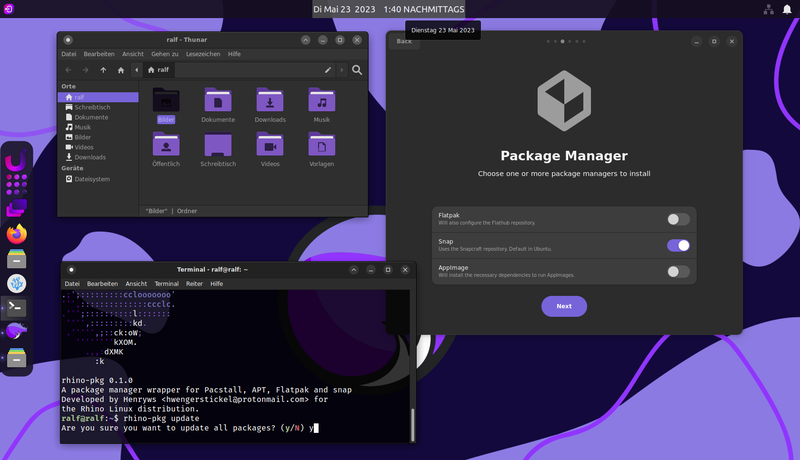
Task: Click the terminal vertical scrollbar
Action: point(413,424)
